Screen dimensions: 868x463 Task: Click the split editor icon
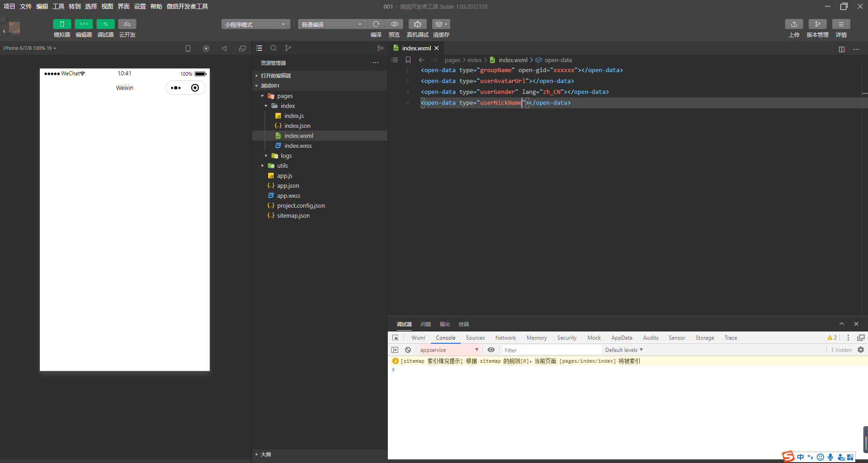pos(842,49)
